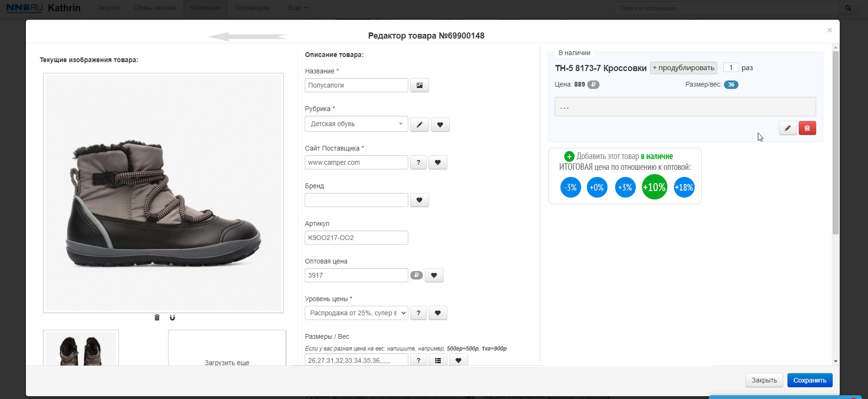Click the Сохранить button
868x399 pixels.
click(x=810, y=380)
